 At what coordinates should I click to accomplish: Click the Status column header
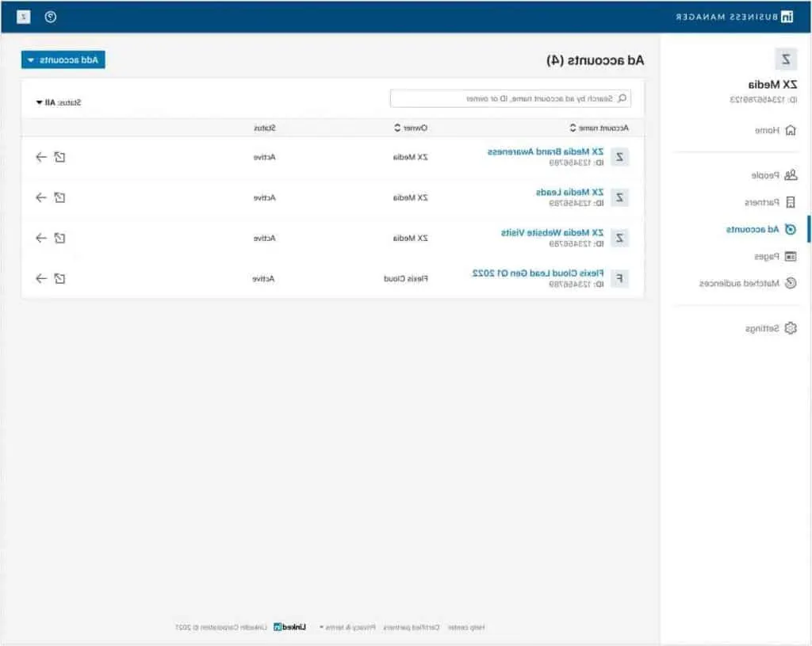click(265, 128)
